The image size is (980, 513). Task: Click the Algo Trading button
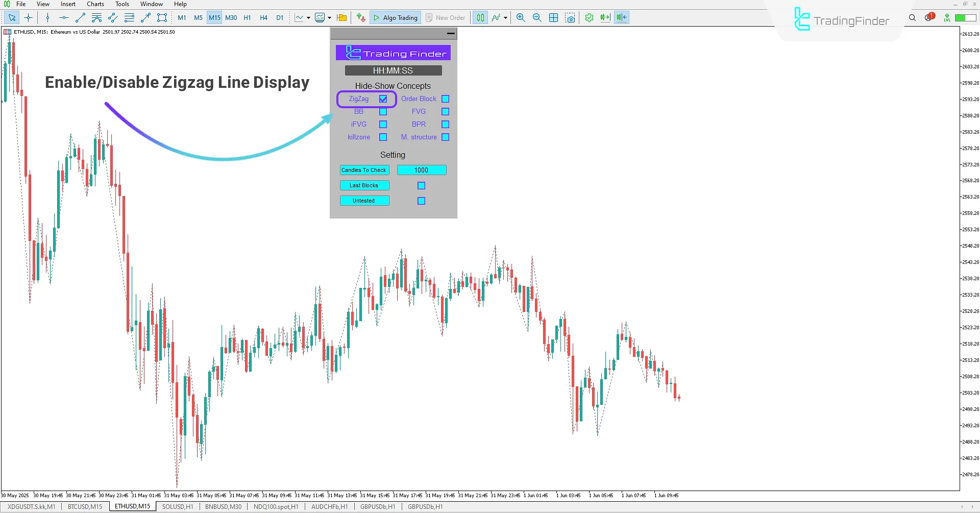click(x=395, y=18)
